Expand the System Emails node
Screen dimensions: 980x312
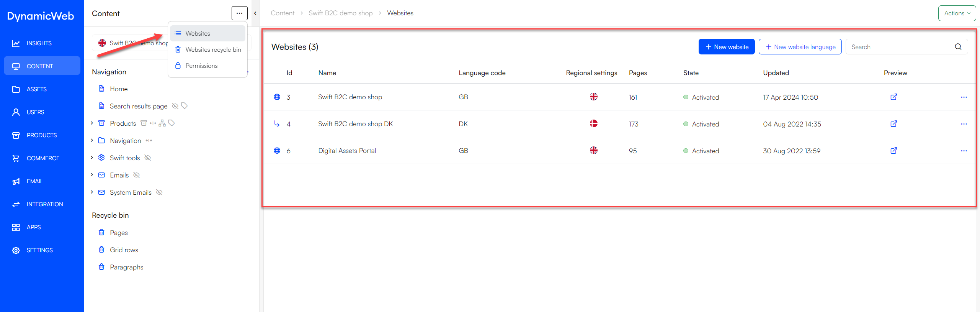(92, 192)
